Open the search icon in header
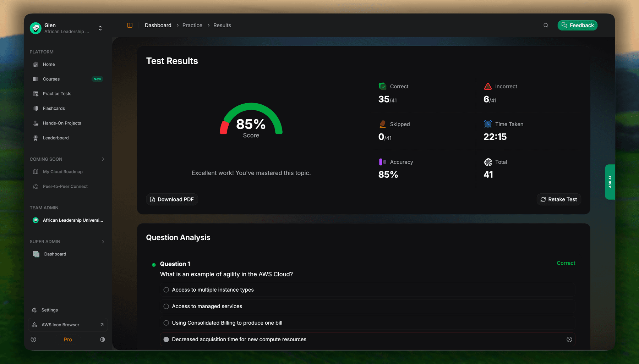The width and height of the screenshot is (639, 364). click(546, 25)
